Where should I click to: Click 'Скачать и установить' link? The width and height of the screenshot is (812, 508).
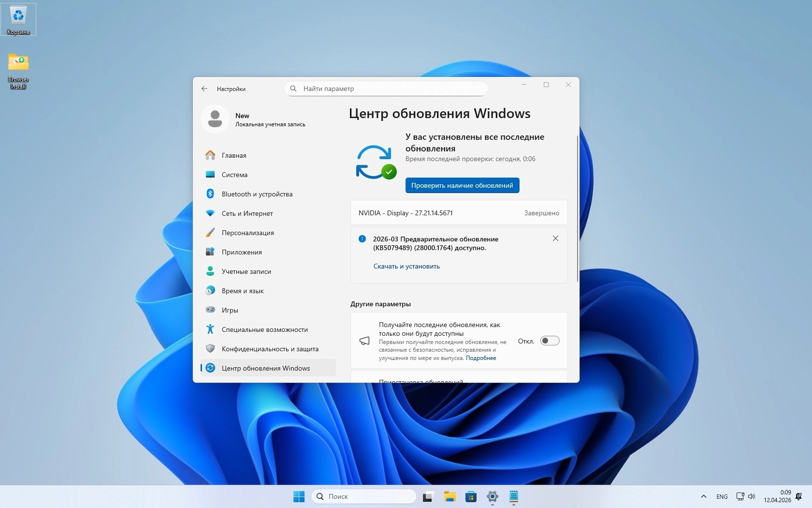pos(406,266)
